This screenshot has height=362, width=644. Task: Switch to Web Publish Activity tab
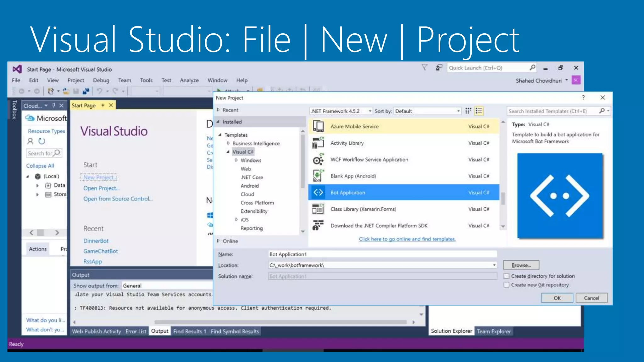tap(97, 331)
